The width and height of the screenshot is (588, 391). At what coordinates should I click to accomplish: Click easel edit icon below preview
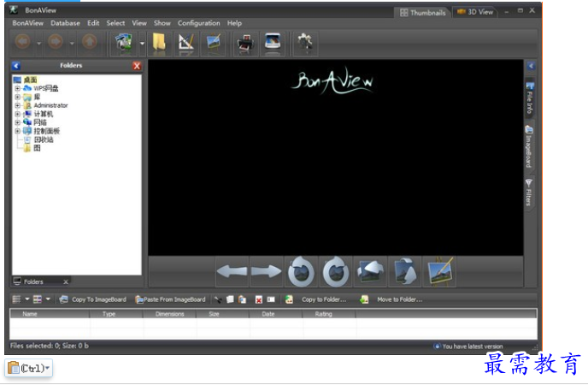(x=440, y=272)
